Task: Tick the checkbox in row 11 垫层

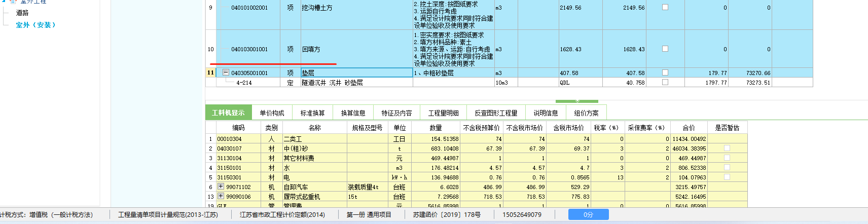Action: [665, 72]
